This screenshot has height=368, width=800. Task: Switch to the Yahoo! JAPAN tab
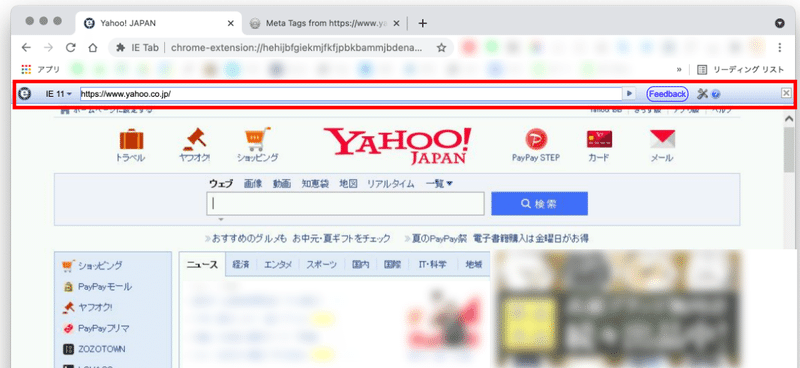pos(159,23)
